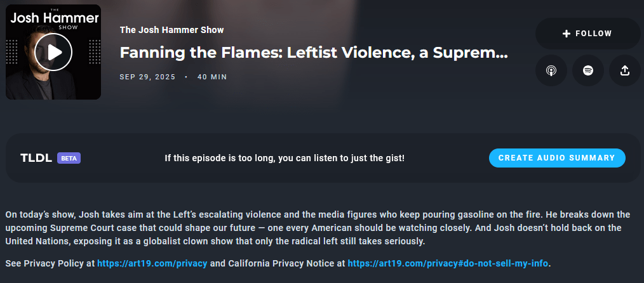The width and height of the screenshot is (644, 283).
Task: Click the 40 MIN duration label
Action: tap(212, 77)
